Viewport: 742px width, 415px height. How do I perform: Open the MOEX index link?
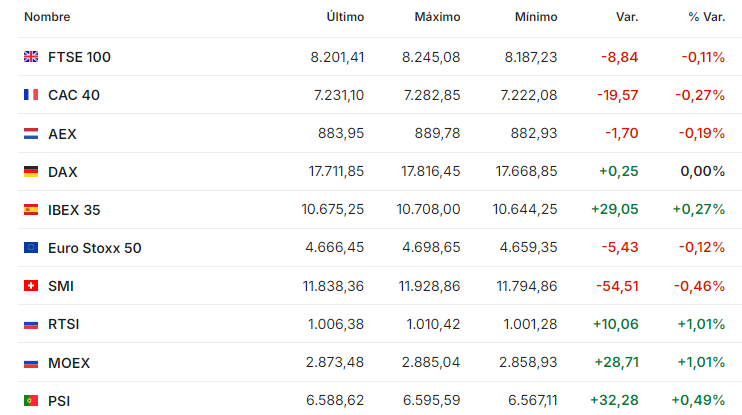(69, 363)
